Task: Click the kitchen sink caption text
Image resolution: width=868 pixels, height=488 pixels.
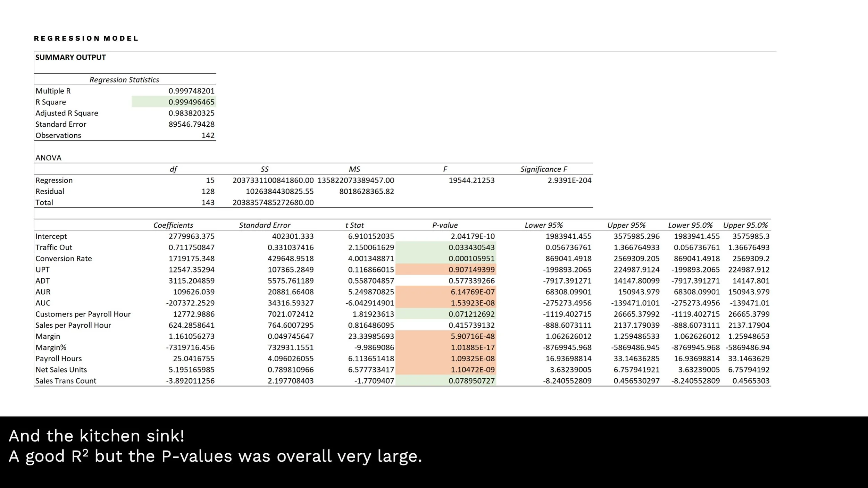Action: pyautogui.click(x=97, y=436)
